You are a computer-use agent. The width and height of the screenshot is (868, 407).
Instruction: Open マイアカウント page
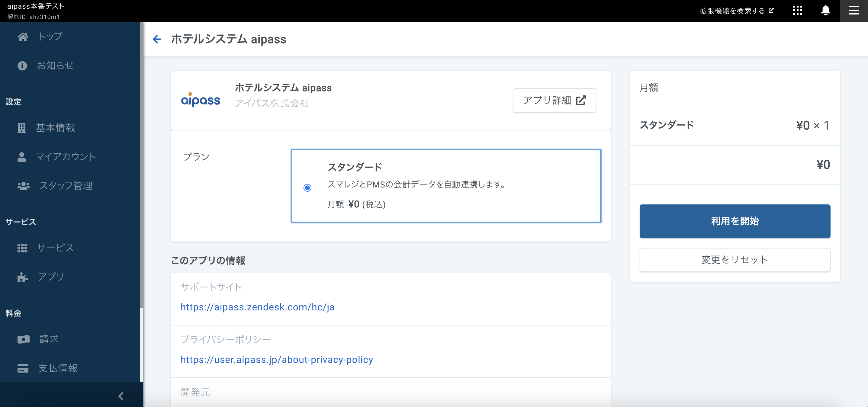coord(66,157)
